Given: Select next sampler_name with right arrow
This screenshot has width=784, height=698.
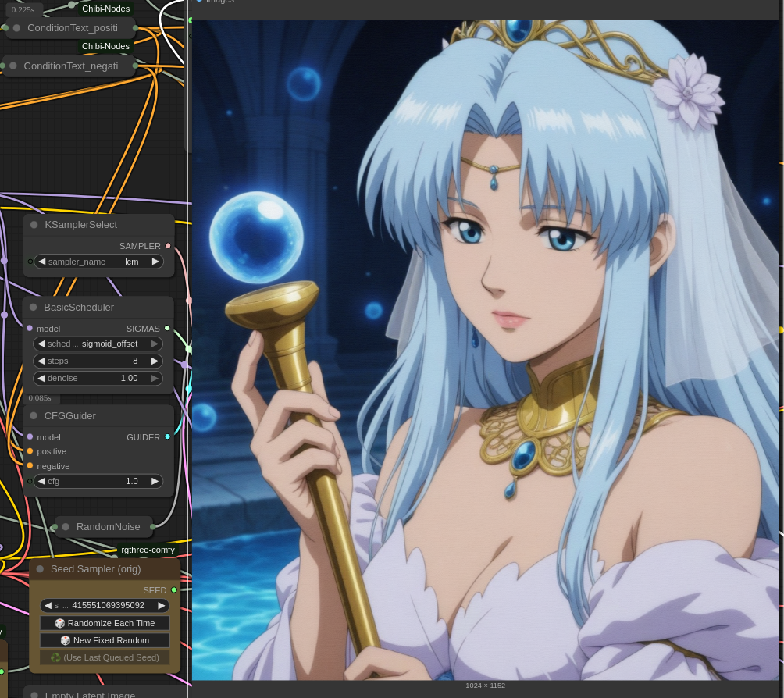Looking at the screenshot, I should click(155, 262).
